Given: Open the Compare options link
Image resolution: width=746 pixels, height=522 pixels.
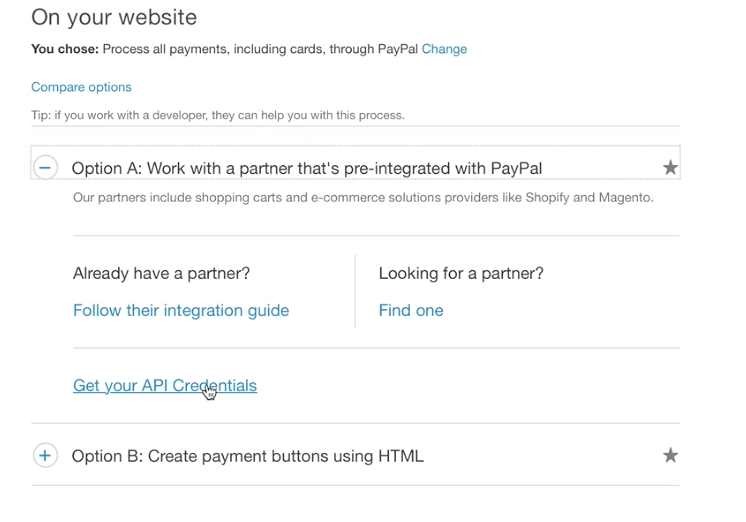Looking at the screenshot, I should (x=81, y=87).
